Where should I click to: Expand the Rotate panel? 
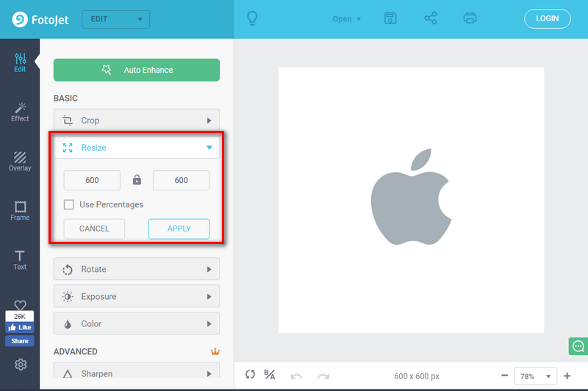(137, 269)
